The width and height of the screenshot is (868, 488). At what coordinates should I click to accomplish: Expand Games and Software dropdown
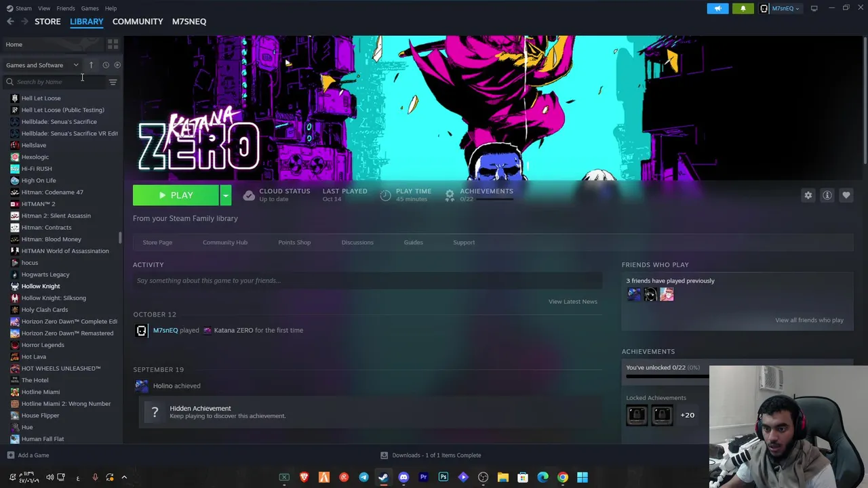[42, 65]
